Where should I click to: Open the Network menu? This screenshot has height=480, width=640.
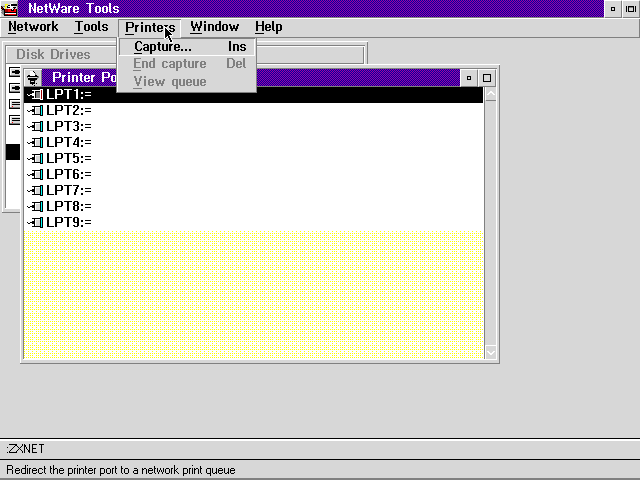33,27
